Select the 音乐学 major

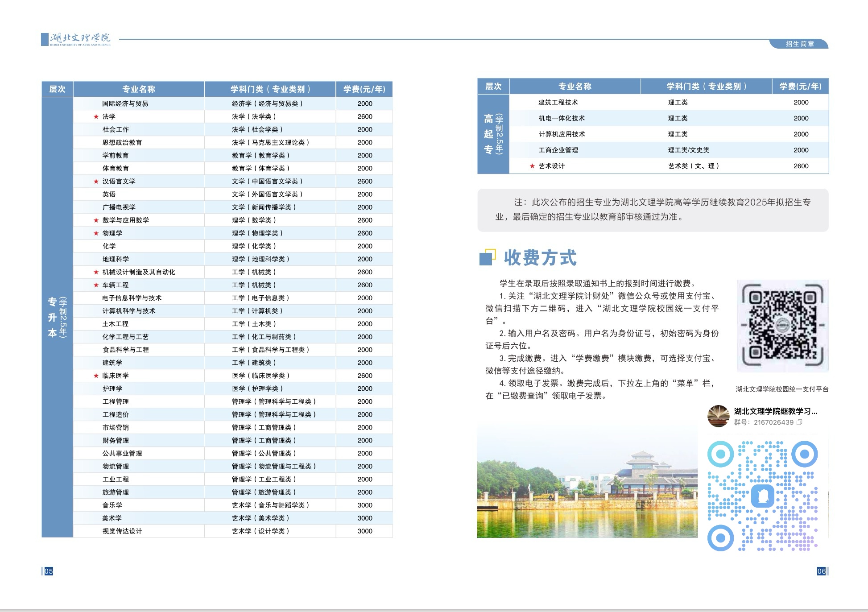tap(112, 505)
